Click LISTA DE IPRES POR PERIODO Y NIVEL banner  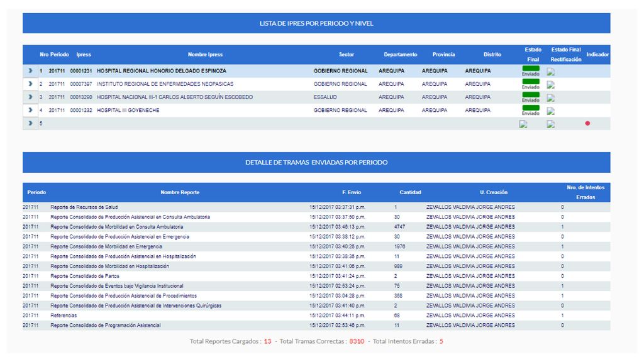(x=316, y=23)
